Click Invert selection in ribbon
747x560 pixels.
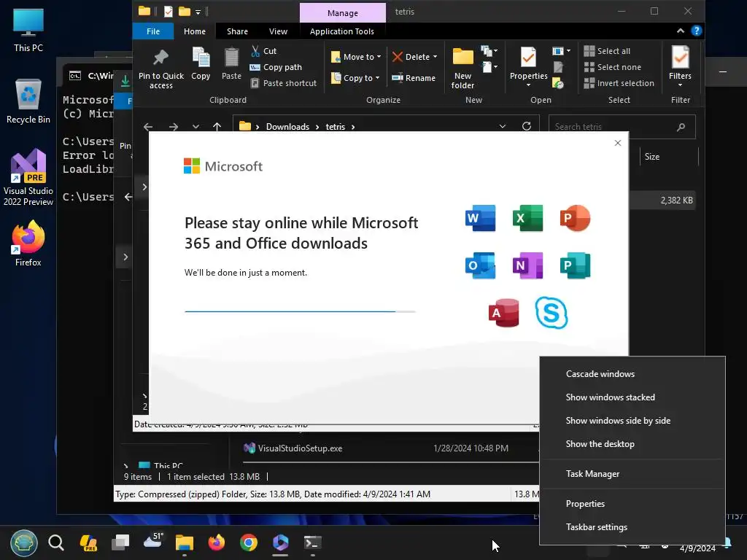(x=619, y=83)
